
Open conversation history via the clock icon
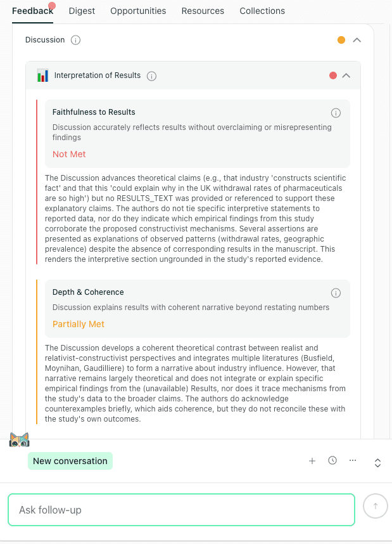(332, 461)
